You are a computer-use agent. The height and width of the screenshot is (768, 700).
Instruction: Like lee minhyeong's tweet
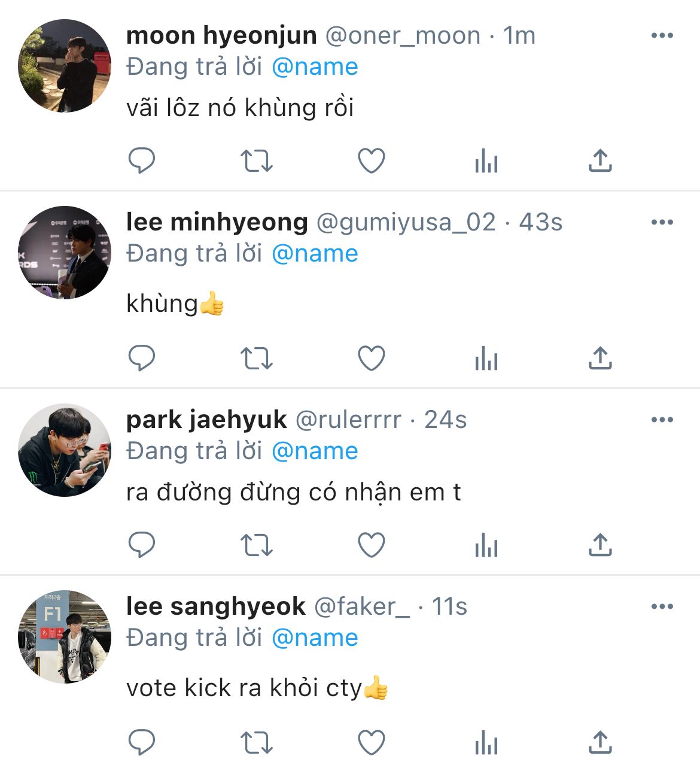[371, 359]
